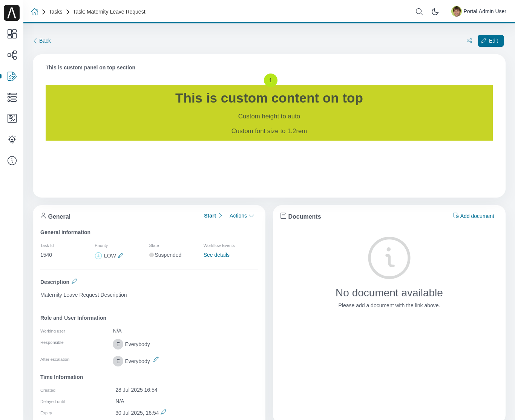Edit the After escalation responsible role
515x420 pixels.
tap(156, 359)
